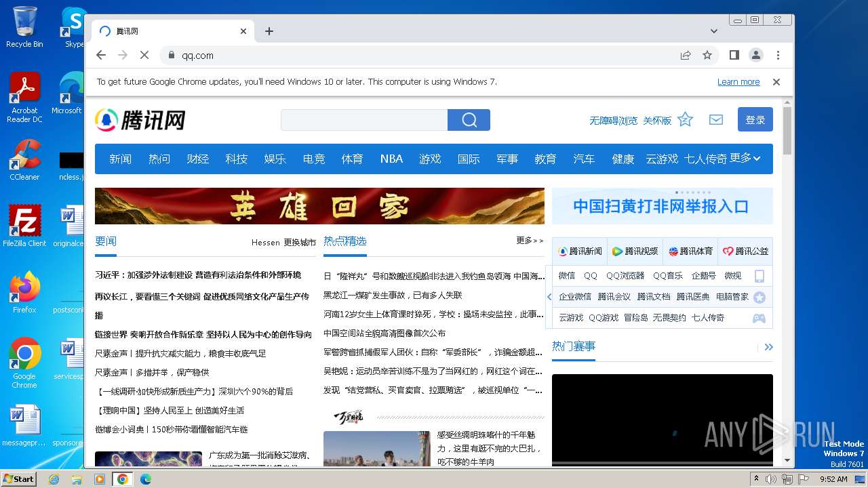Close the 腾讯网 browser tab

243,31
